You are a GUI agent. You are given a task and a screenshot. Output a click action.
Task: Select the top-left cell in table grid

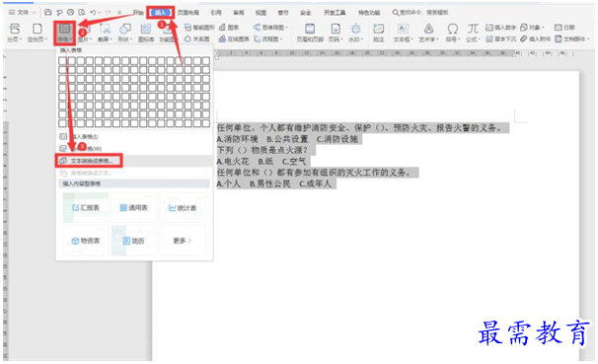click(62, 60)
